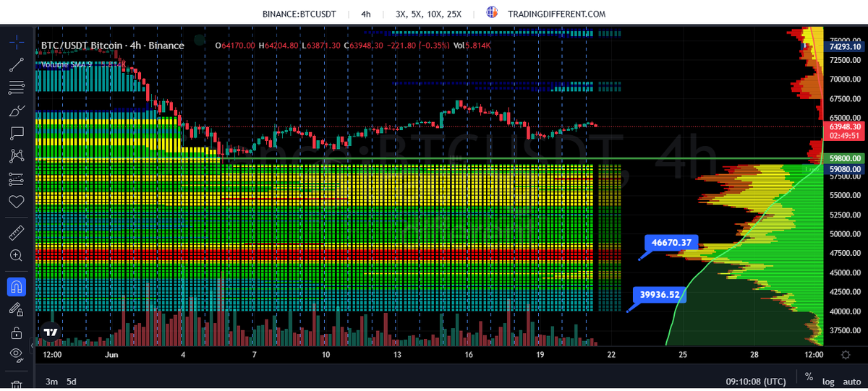The width and height of the screenshot is (868, 391).
Task: Click the 39936.52 price callout label
Action: coord(660,294)
